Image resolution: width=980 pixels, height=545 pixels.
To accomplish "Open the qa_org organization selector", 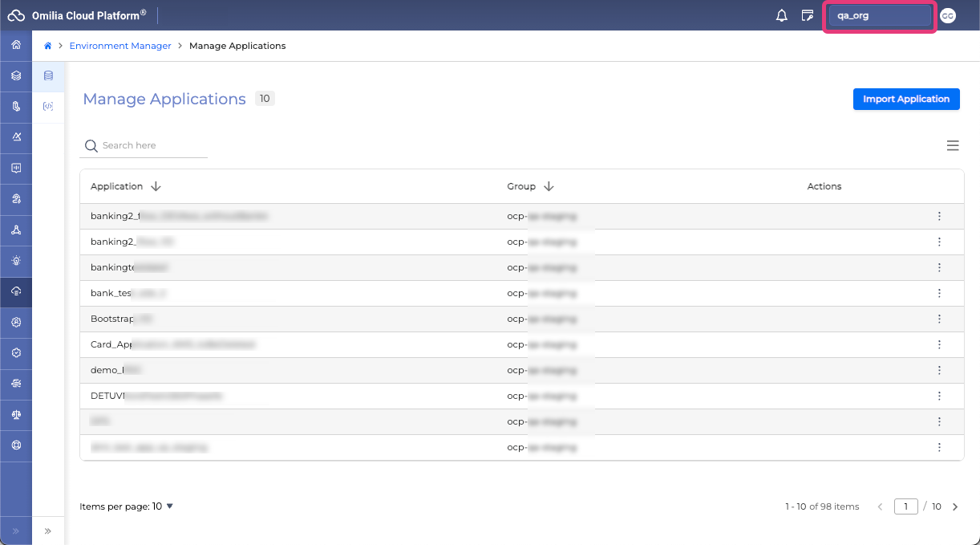I will tap(879, 15).
